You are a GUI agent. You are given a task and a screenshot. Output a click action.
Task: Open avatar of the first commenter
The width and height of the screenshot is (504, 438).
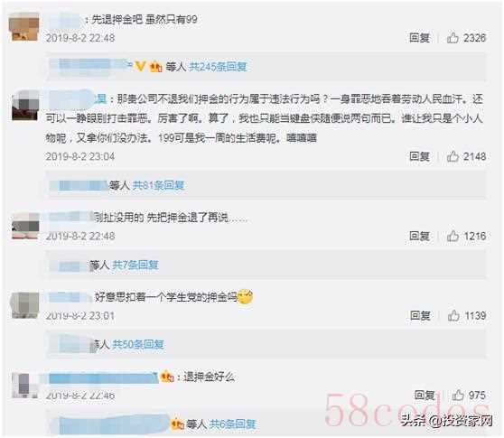tap(25, 27)
